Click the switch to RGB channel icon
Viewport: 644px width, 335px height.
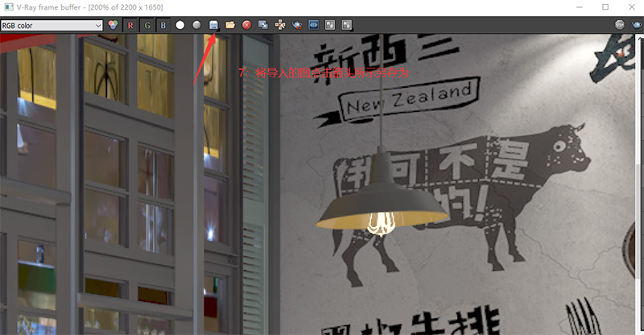(113, 25)
